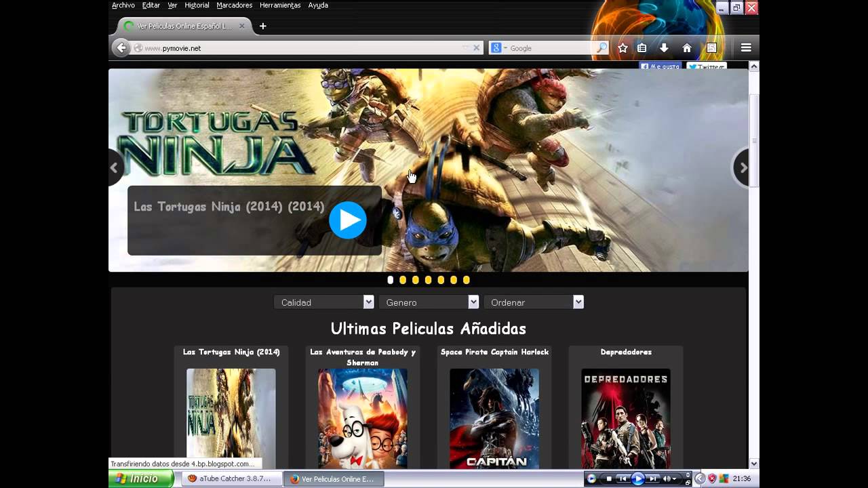
Task: Select the first white slider dot
Action: point(390,280)
